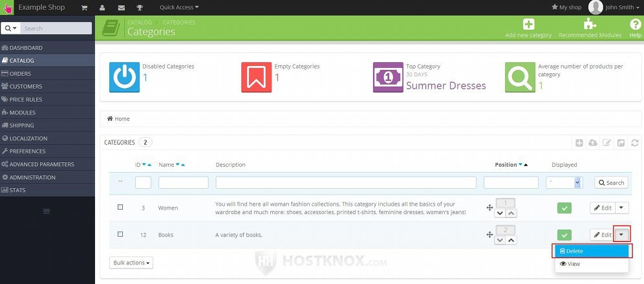Screen dimensions: 644x284
Task: Toggle Displayed status for Books
Action: coord(564,235)
